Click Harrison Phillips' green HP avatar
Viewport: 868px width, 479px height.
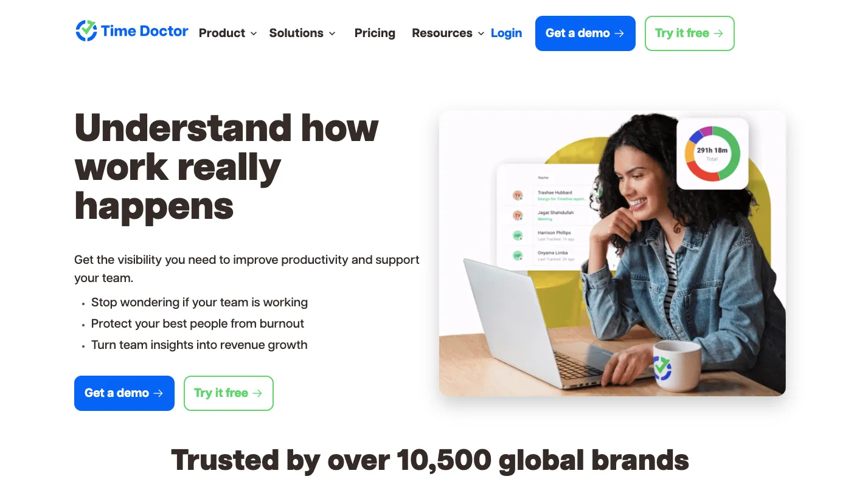coord(518,236)
